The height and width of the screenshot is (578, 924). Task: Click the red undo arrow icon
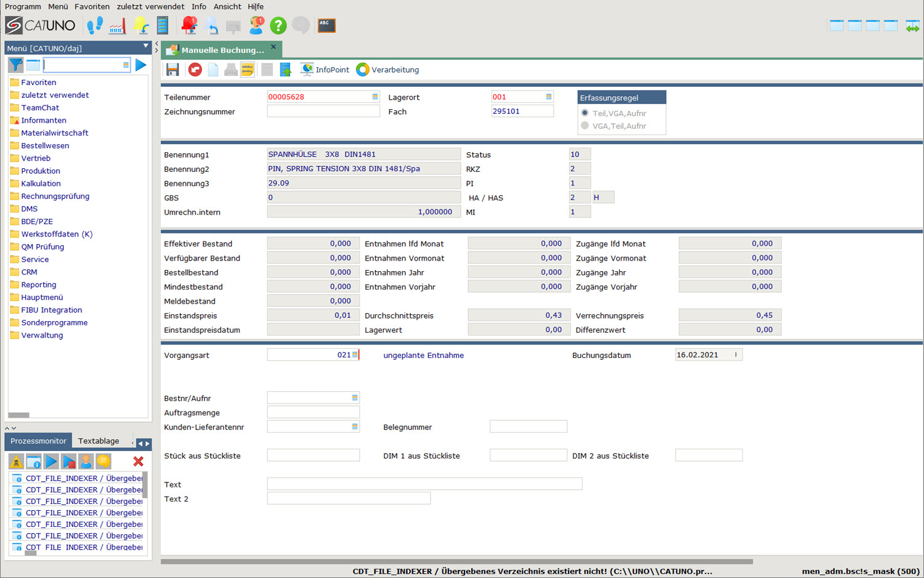[195, 70]
